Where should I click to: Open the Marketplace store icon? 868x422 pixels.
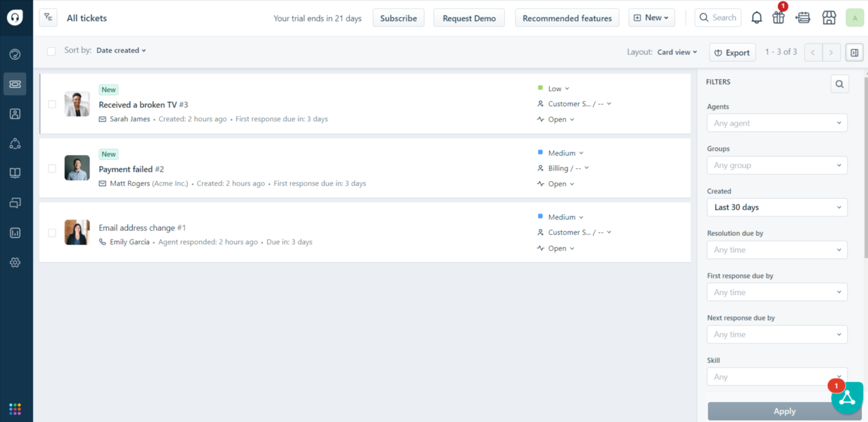828,18
